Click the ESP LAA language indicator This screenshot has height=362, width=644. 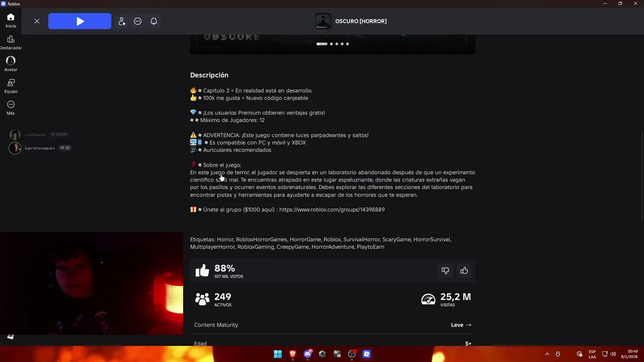coord(592,354)
